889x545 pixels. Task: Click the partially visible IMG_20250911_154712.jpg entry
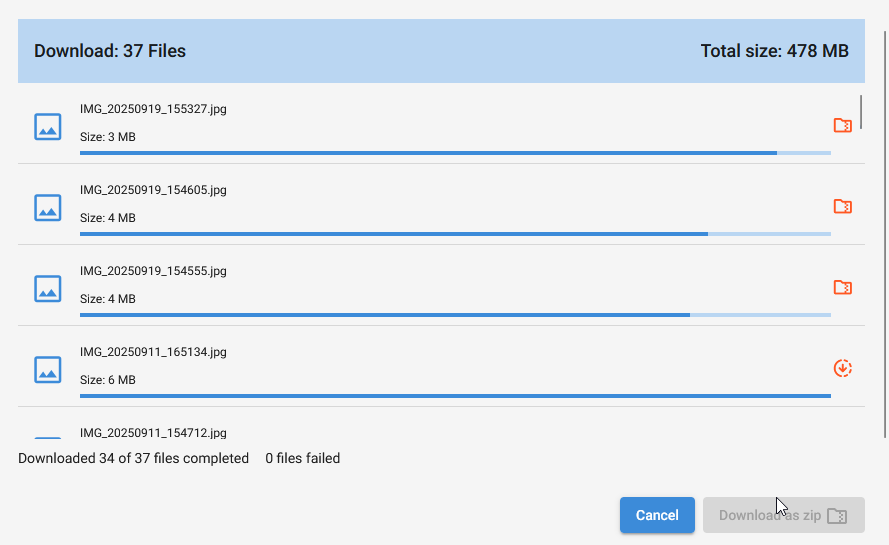153,432
